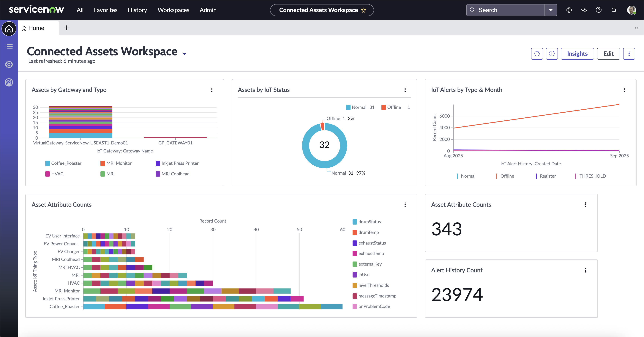Click the ServiceNow logo

tap(37, 10)
